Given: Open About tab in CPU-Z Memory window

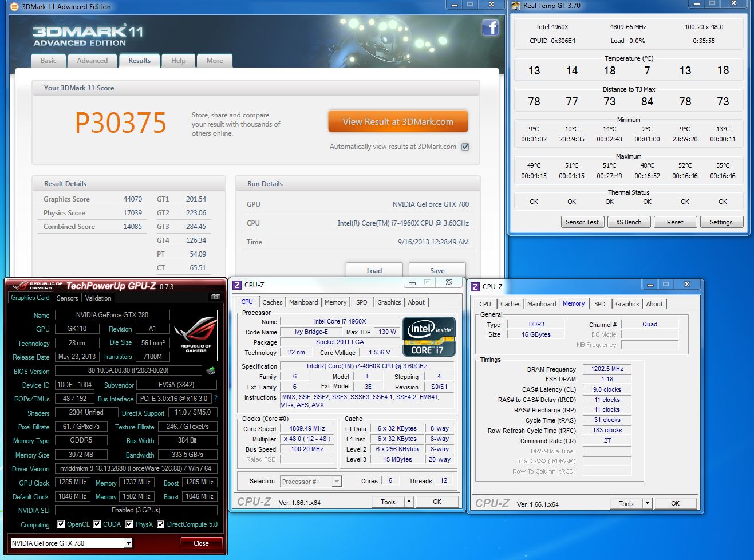Looking at the screenshot, I should [654, 304].
